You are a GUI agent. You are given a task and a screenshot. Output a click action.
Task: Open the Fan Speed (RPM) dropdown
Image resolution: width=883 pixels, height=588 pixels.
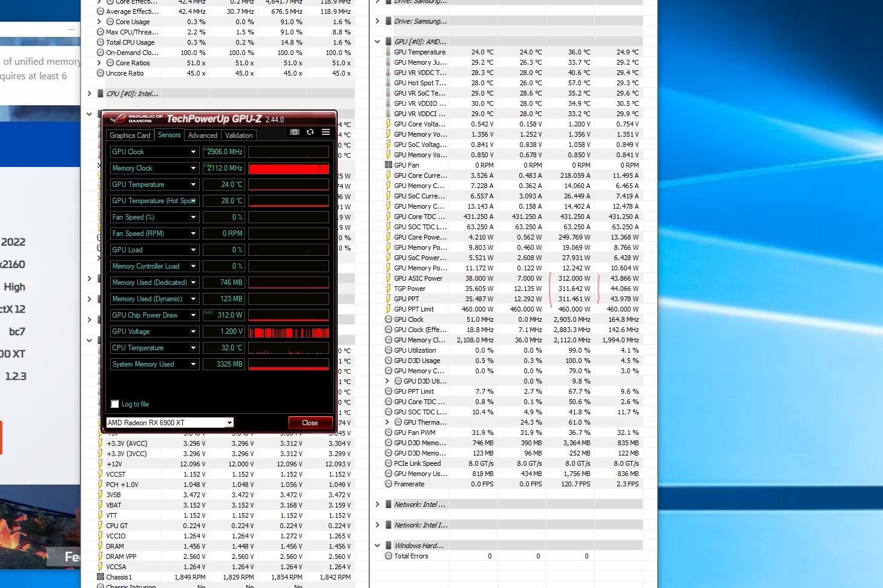pos(193,234)
